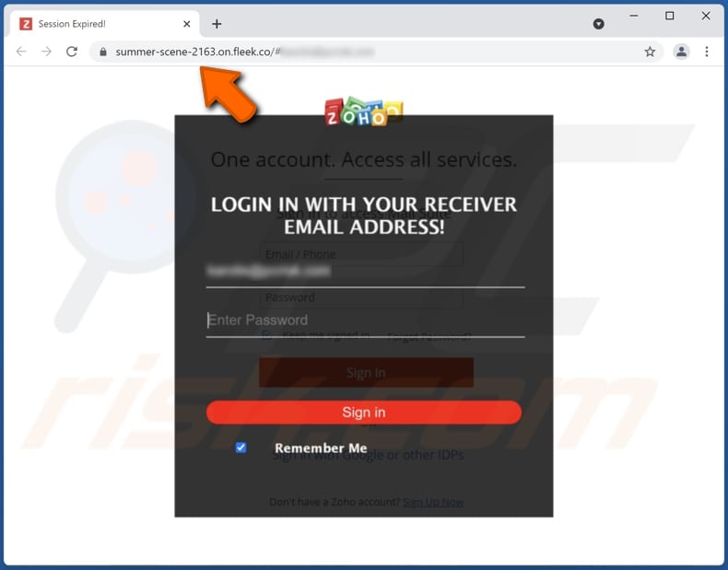Click the blurred email address field
Image resolution: width=728 pixels, height=570 pixels.
point(366,272)
